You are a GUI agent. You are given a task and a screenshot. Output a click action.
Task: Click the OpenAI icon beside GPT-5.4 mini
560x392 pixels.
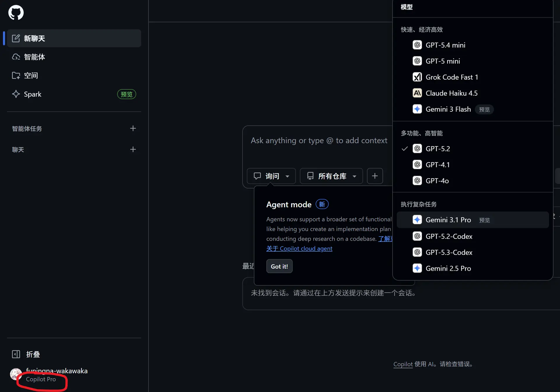(x=417, y=45)
